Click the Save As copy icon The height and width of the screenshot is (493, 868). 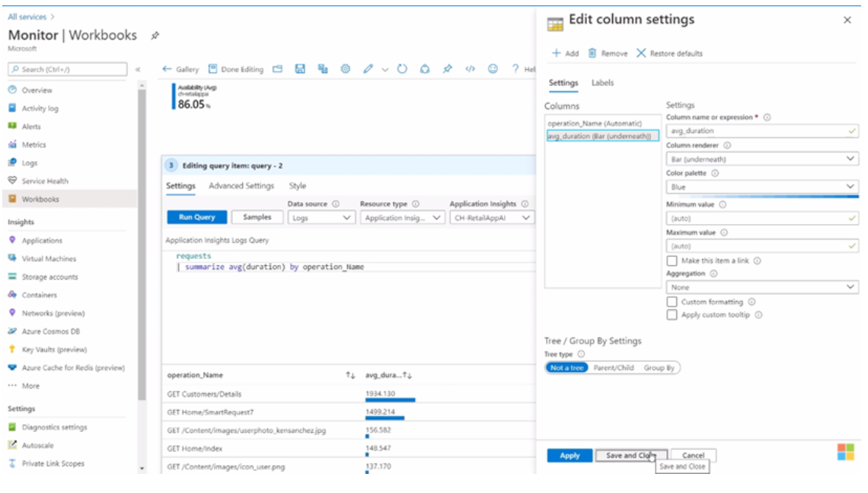click(x=323, y=69)
